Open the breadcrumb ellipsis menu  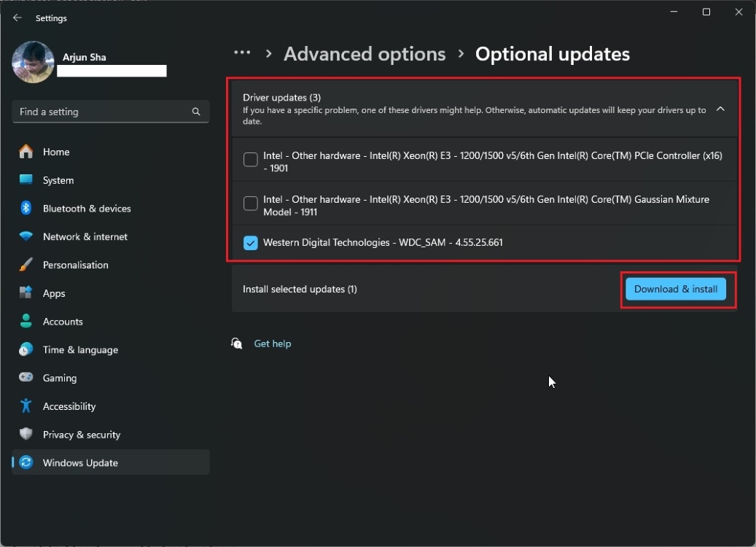click(241, 53)
